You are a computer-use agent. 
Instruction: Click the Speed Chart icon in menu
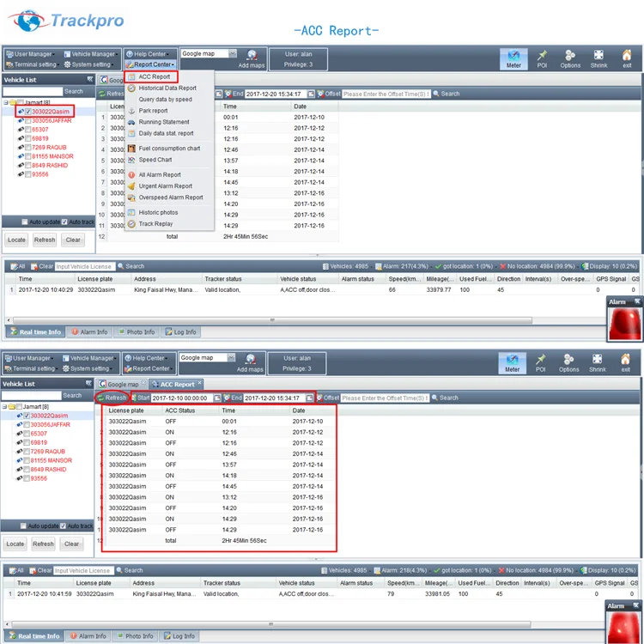(x=131, y=160)
